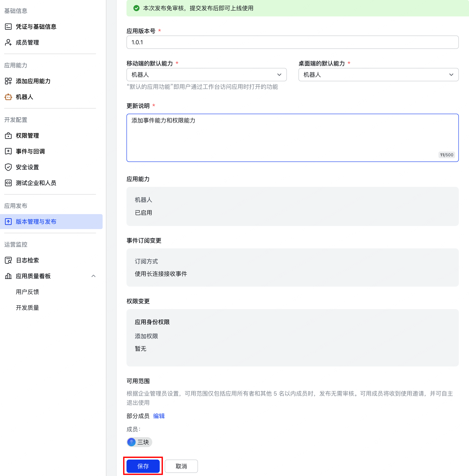This screenshot has height=476, width=469.
Task: Open the 移动端的默认能力 dropdown
Action: [206, 75]
